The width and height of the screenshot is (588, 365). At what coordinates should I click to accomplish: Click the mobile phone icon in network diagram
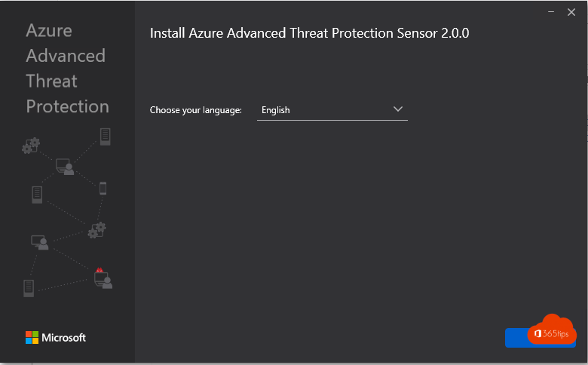[x=103, y=189]
